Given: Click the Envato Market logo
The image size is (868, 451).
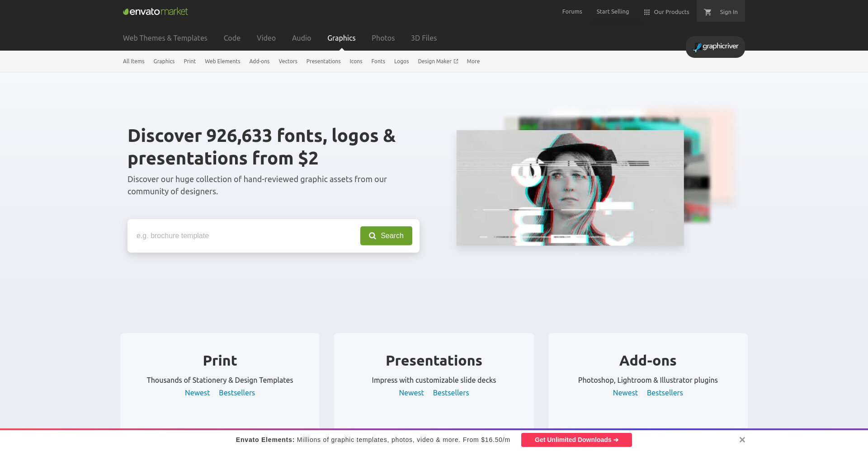Looking at the screenshot, I should pos(156,12).
